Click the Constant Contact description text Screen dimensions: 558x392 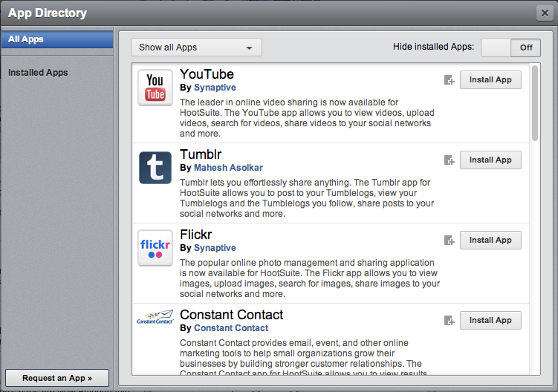coord(303,358)
